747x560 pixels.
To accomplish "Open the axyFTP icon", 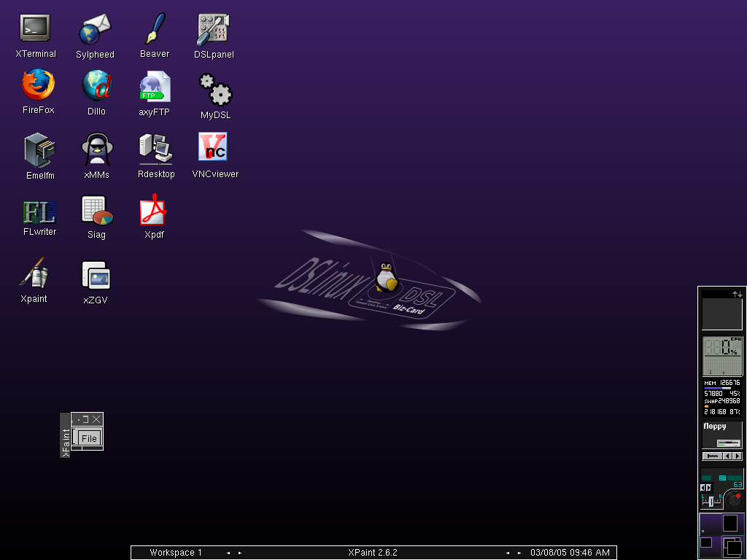I will 154,87.
